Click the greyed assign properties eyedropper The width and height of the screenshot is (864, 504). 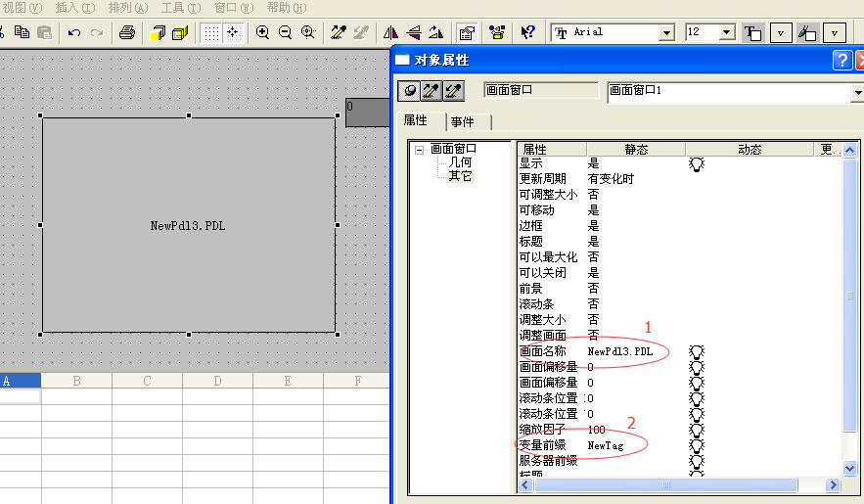[x=361, y=32]
